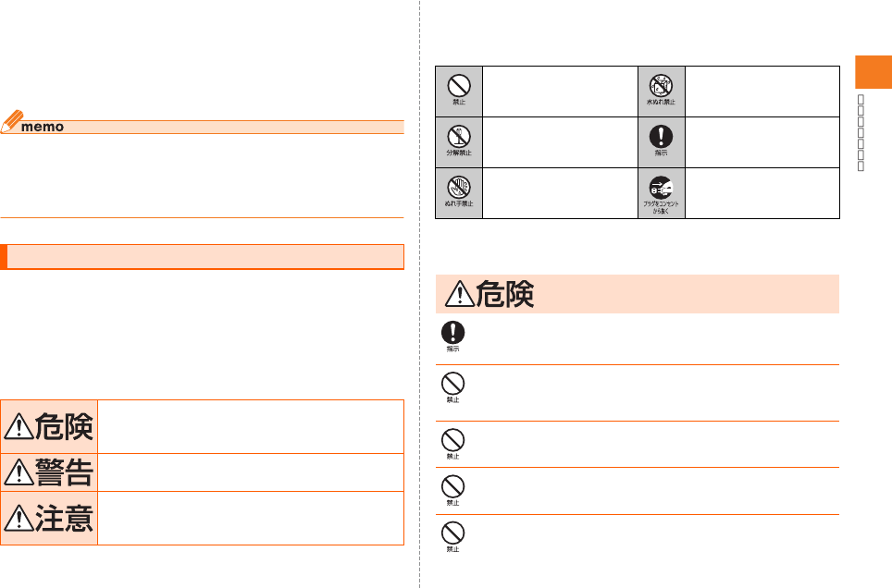Select the 警告 warning label cell

[x=49, y=472]
